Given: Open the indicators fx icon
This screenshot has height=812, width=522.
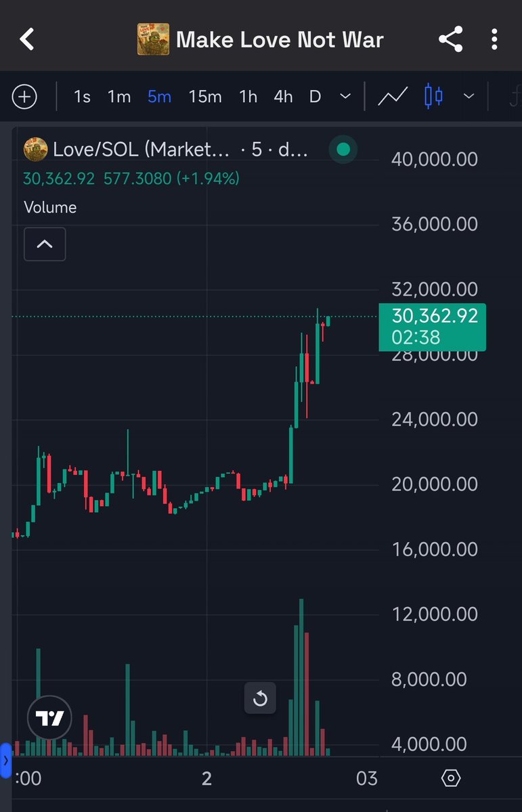Looking at the screenshot, I should click(x=515, y=97).
